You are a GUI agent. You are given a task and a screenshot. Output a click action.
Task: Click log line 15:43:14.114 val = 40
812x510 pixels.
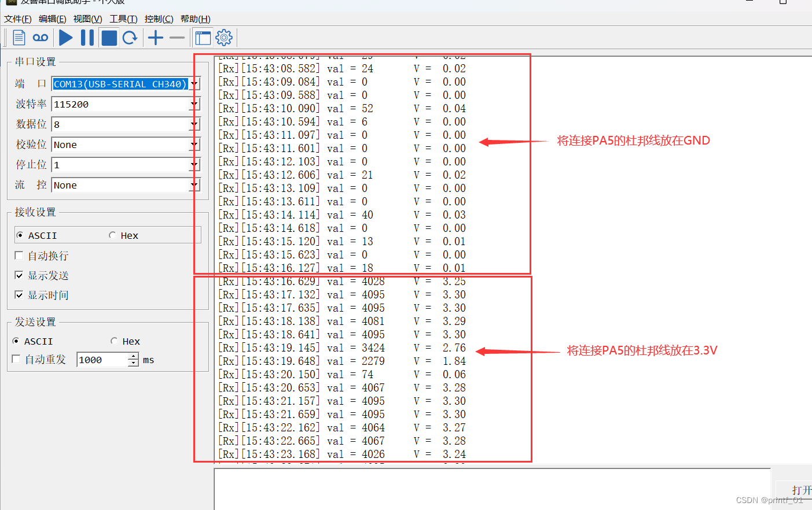pyautogui.click(x=342, y=215)
